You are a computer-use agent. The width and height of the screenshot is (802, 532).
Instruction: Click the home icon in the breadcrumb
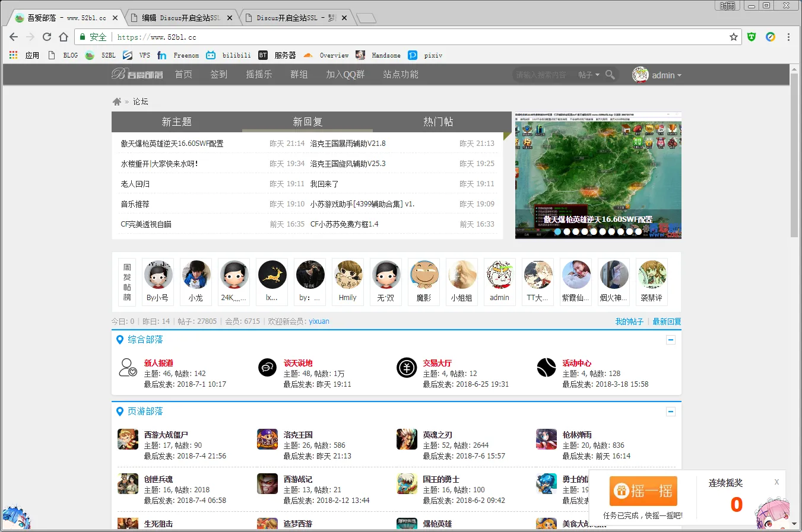[117, 101]
